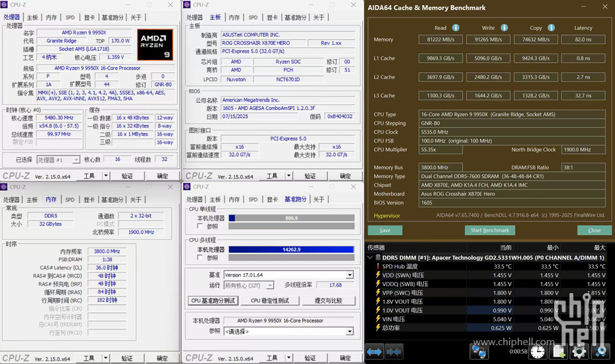Open the 关于 tab in benchmark CPU-Z window
Image resolution: width=615 pixels, height=364 pixels.
[319, 200]
